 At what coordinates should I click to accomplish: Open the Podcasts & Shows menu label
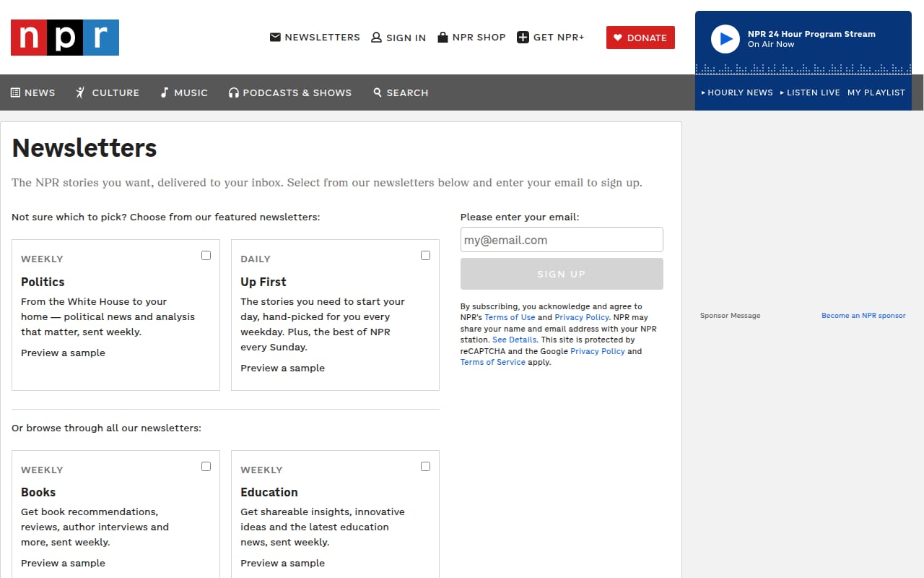click(297, 92)
